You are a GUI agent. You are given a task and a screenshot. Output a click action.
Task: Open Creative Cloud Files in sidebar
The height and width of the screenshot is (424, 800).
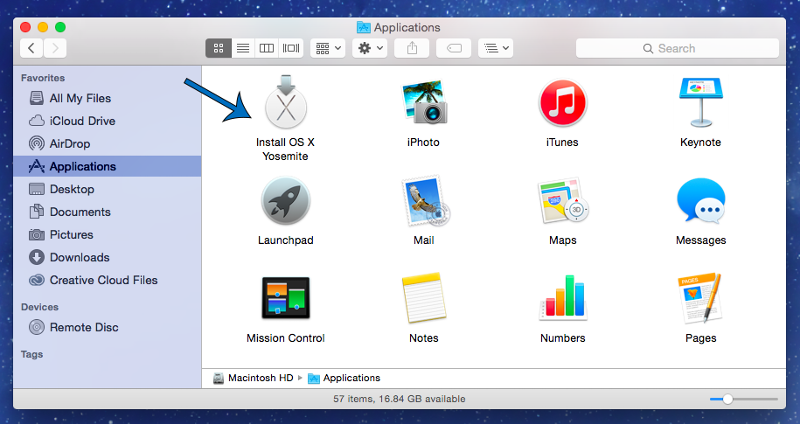[x=107, y=280]
